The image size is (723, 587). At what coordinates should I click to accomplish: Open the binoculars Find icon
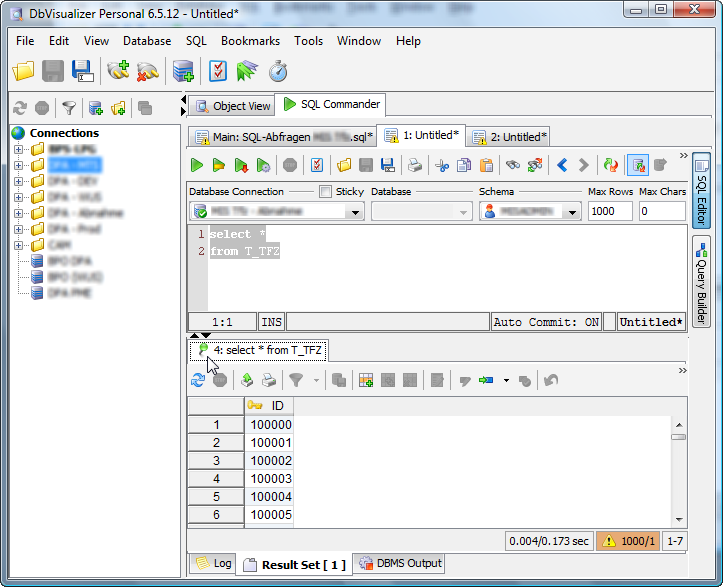pyautogui.click(x=513, y=165)
